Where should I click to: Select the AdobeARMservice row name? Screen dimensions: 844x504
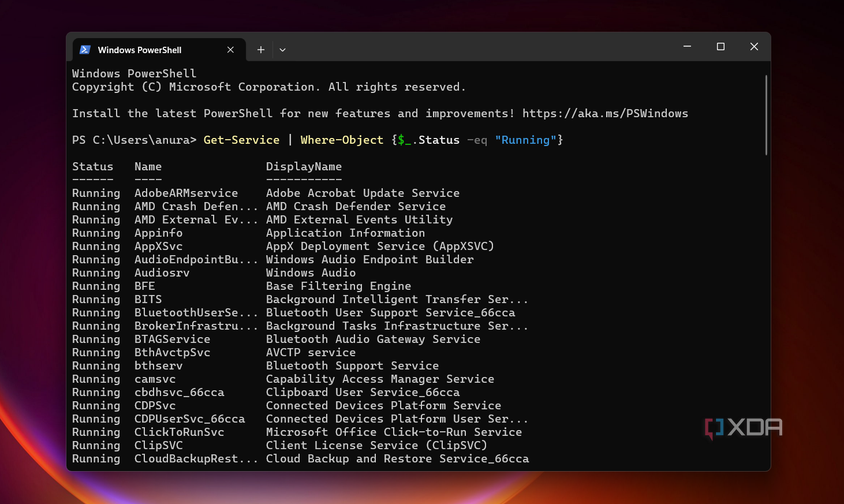click(186, 193)
